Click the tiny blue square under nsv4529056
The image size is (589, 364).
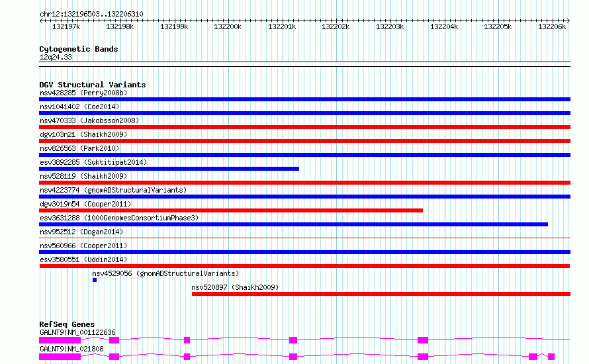coord(95,280)
